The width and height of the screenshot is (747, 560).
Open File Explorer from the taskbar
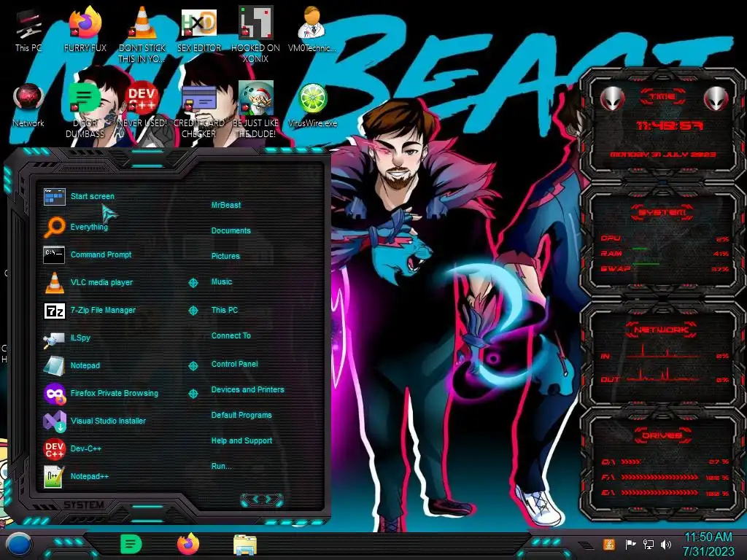point(245,545)
